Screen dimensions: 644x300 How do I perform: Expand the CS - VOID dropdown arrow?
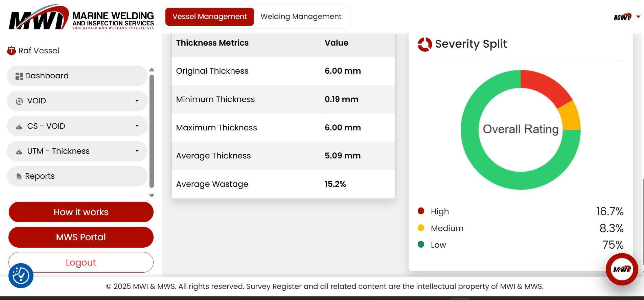click(137, 126)
